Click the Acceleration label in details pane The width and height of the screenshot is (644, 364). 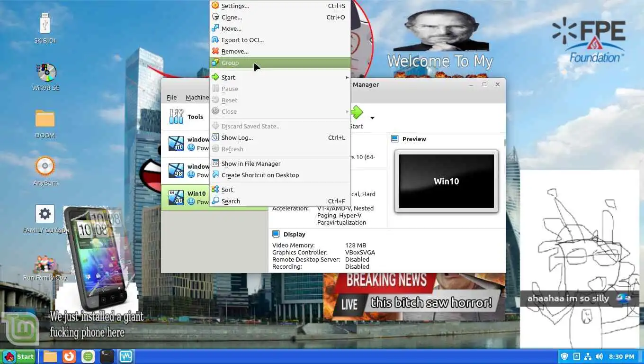coord(290,208)
